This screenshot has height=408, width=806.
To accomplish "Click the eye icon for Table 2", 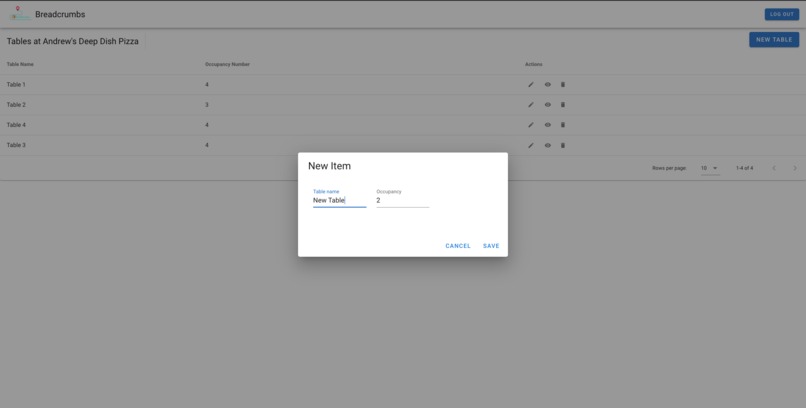I will (x=547, y=104).
